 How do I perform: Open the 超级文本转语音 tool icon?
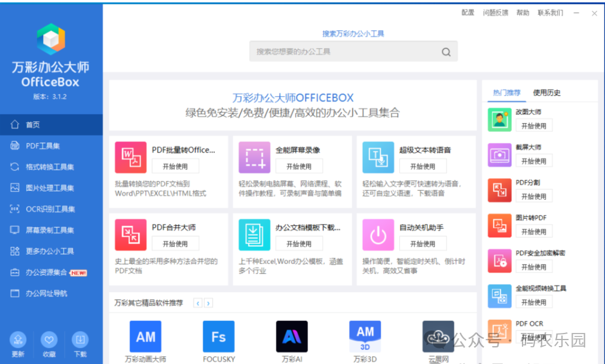point(378,157)
